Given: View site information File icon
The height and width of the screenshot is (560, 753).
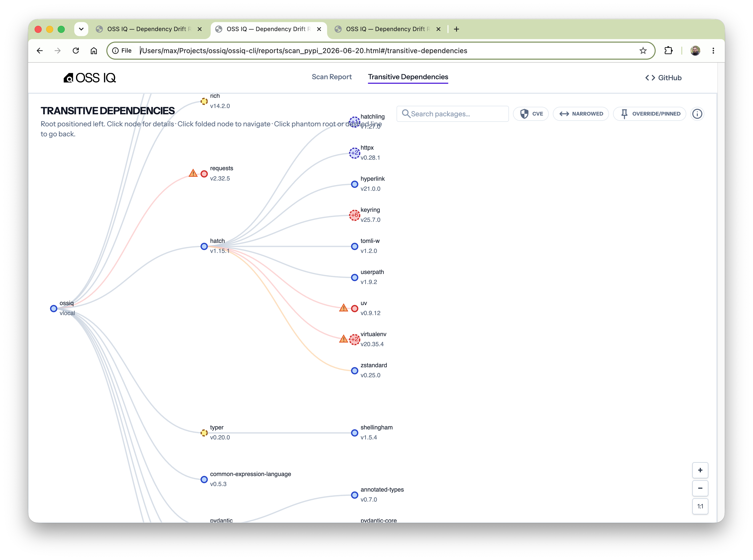Looking at the screenshot, I should click(122, 50).
